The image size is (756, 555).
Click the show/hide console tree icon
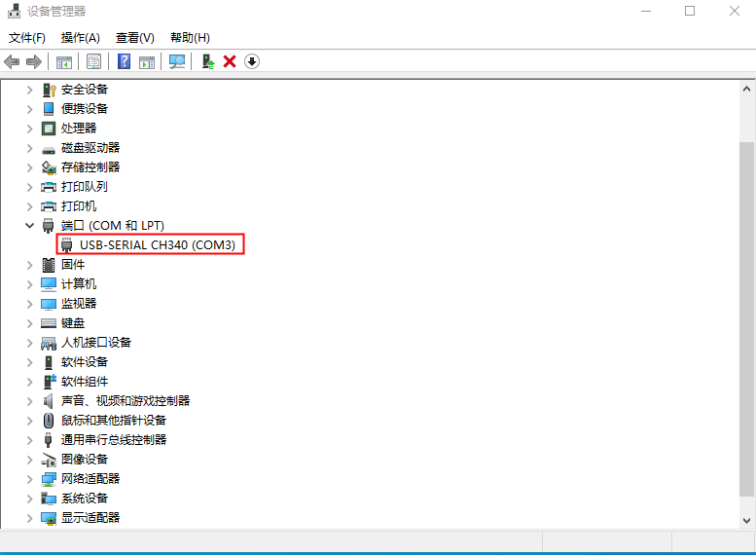click(63, 61)
